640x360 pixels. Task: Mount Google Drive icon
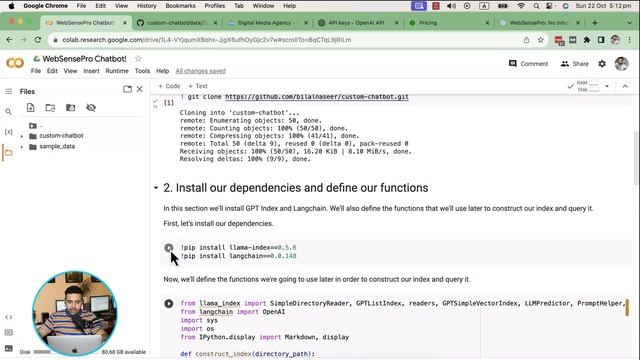[x=71, y=108]
